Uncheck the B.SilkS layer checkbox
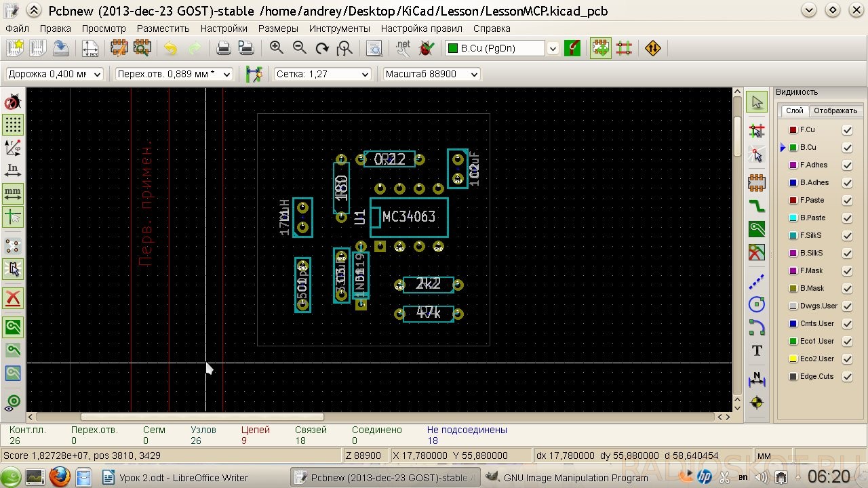 click(847, 253)
